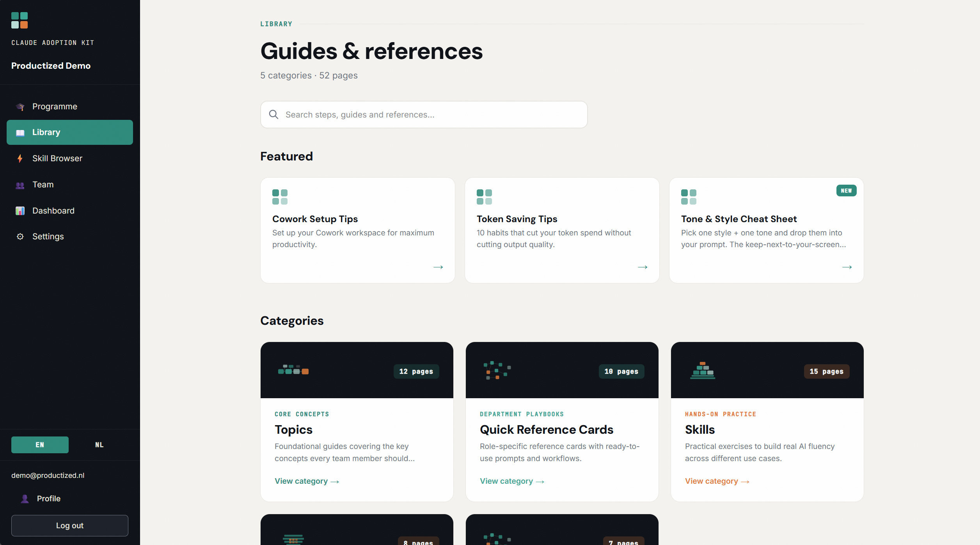Open the Quick Reference Cards heading
Screen dimensions: 980x545
point(547,429)
